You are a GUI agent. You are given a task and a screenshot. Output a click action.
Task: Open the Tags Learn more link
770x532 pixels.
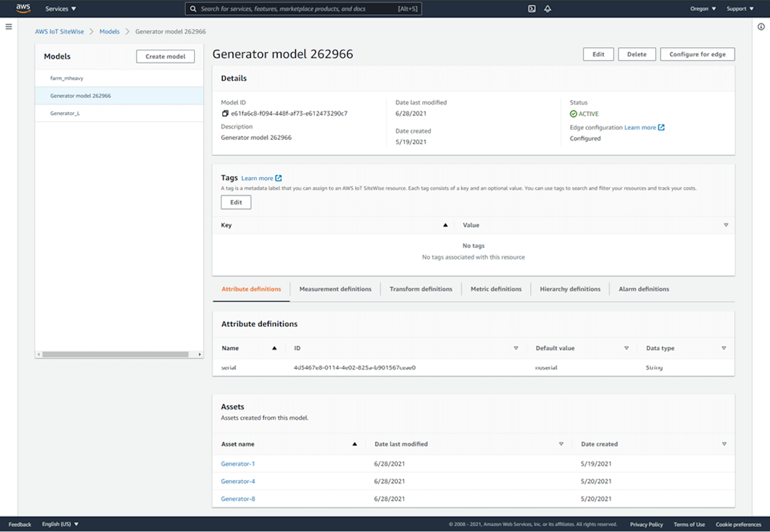click(x=257, y=178)
